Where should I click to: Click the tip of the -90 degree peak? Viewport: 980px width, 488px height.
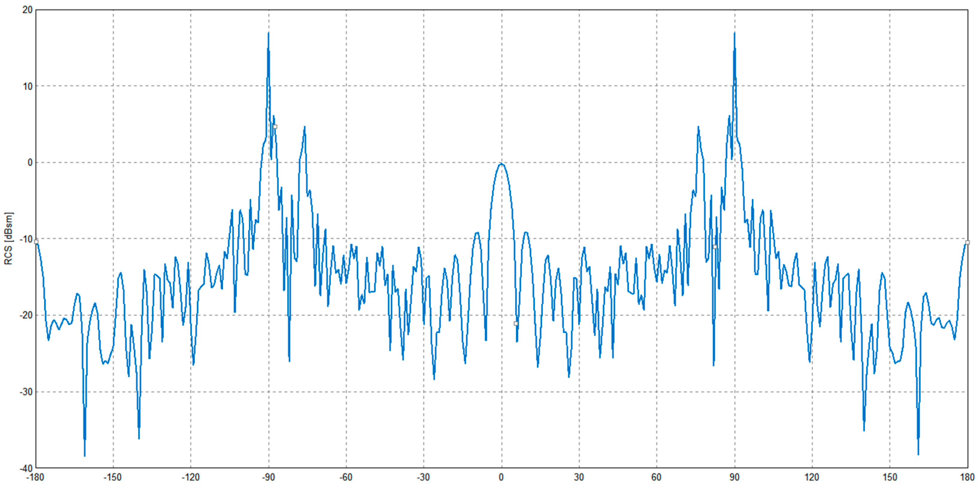coord(268,34)
